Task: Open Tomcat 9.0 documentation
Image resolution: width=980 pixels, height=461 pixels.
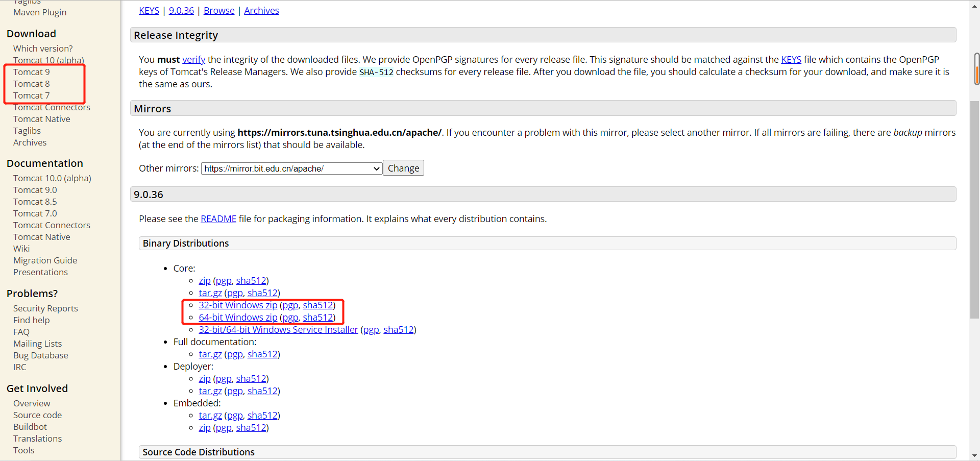Action: click(35, 190)
